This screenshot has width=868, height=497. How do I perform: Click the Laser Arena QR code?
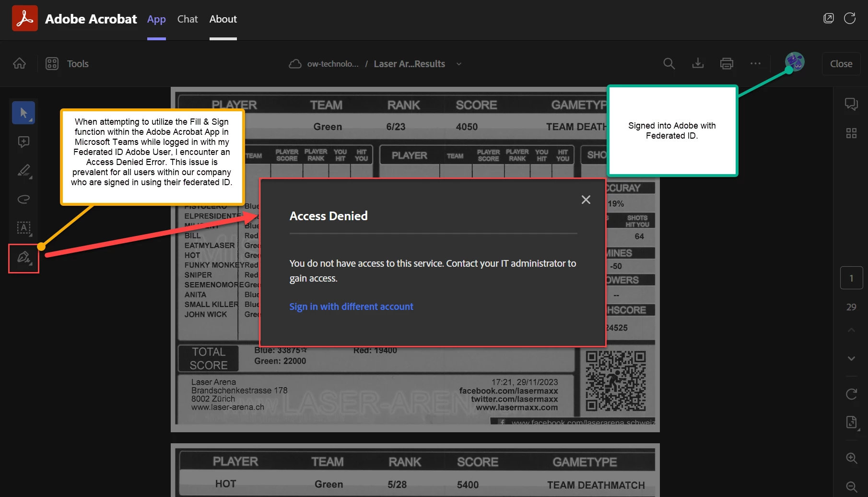[616, 380]
